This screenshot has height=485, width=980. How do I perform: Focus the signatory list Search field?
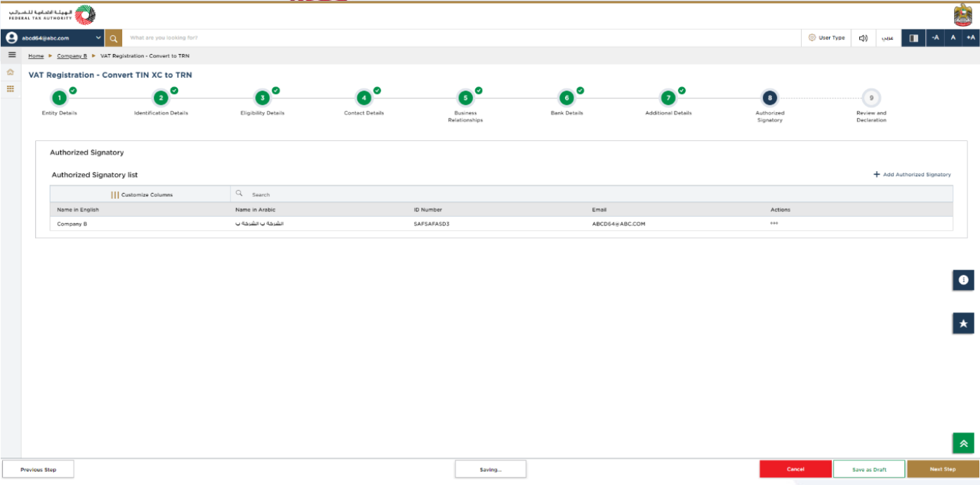592,194
